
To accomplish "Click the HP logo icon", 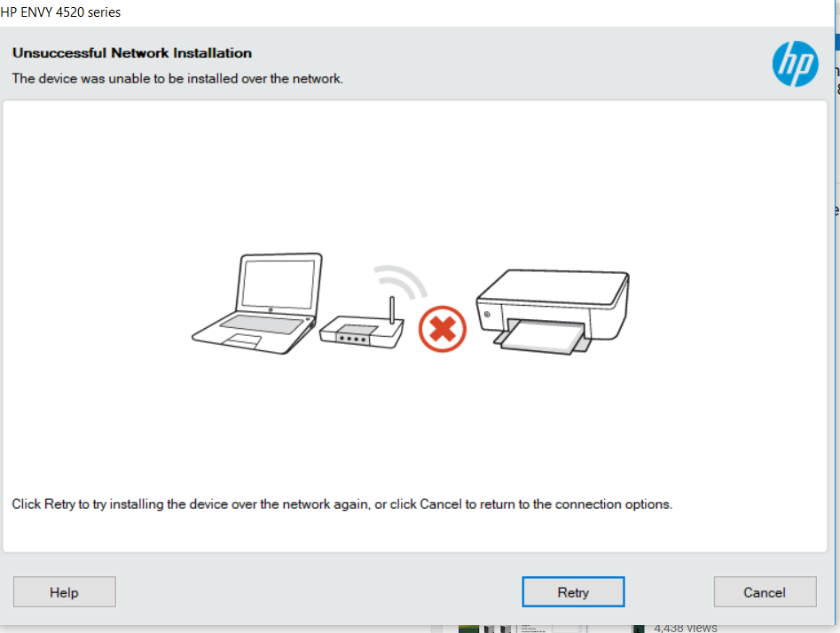I will (x=795, y=64).
